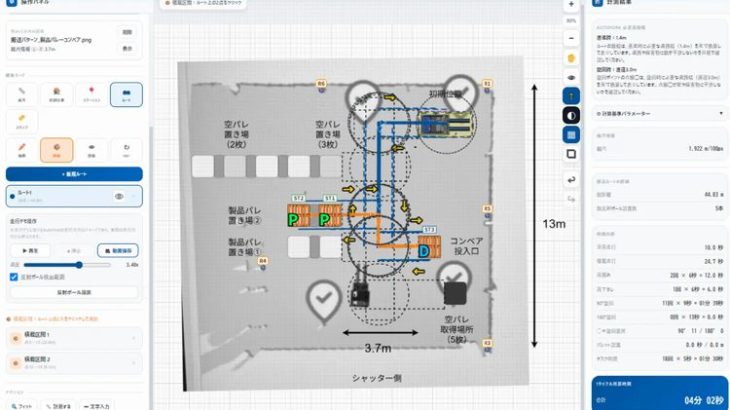Toggle the contrast half-circle icon
Viewport: 730px width, 410px height.
[571, 115]
